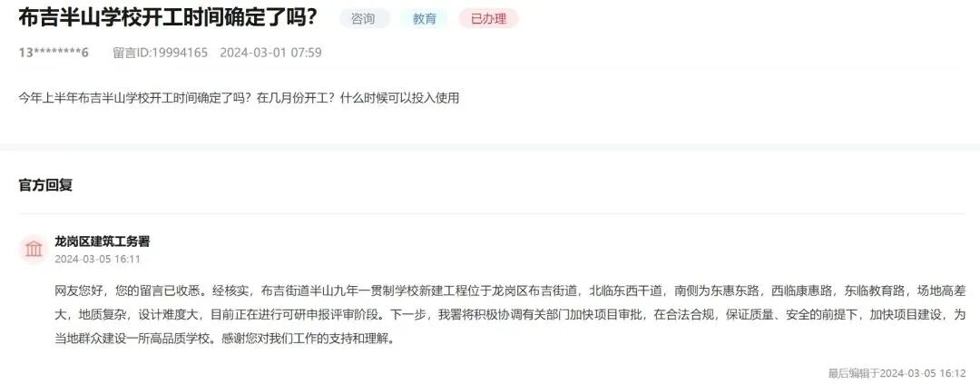
Task: Click the reply timestamp 2024-03-05 16:11
Action: point(97,259)
